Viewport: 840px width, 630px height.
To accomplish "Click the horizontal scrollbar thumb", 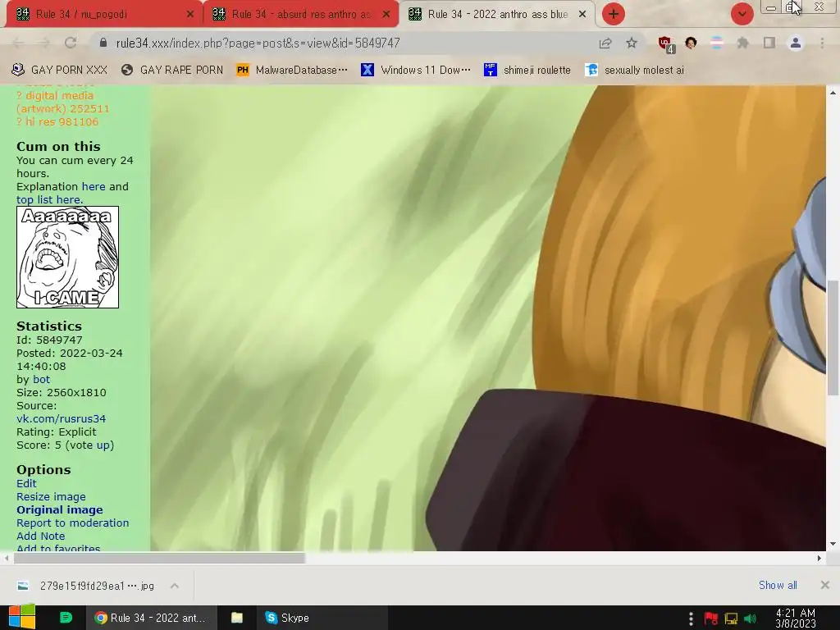I will point(159,558).
